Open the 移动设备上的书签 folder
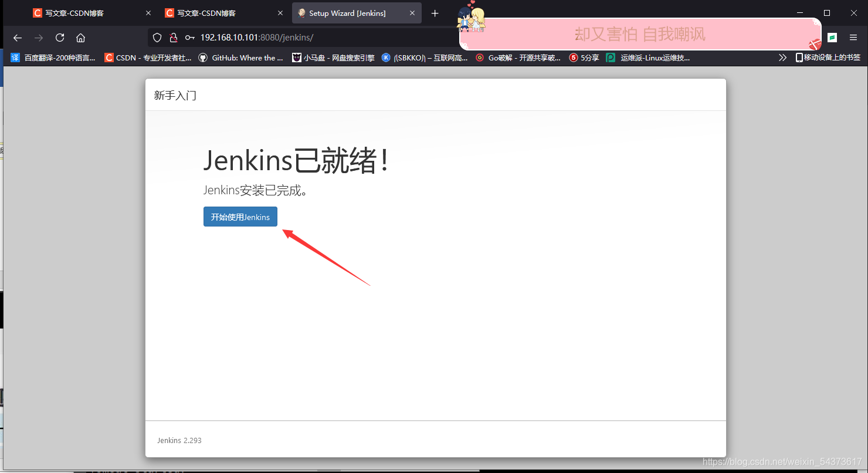 click(828, 58)
